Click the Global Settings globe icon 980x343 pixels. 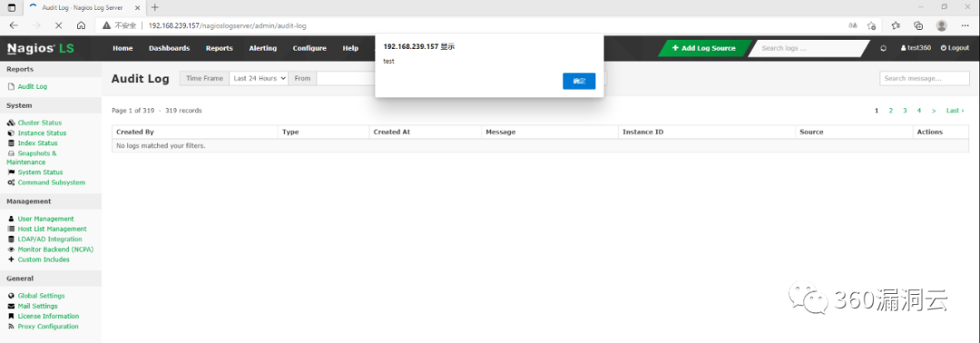11,296
